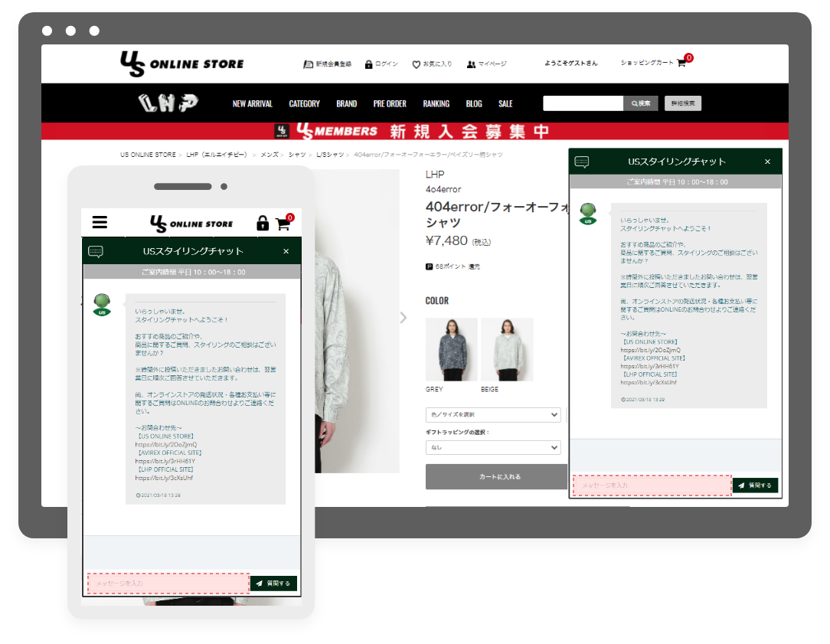Screen dimensions: 830x644
Task: Go to My Page (マイページ)
Action: 486,64
